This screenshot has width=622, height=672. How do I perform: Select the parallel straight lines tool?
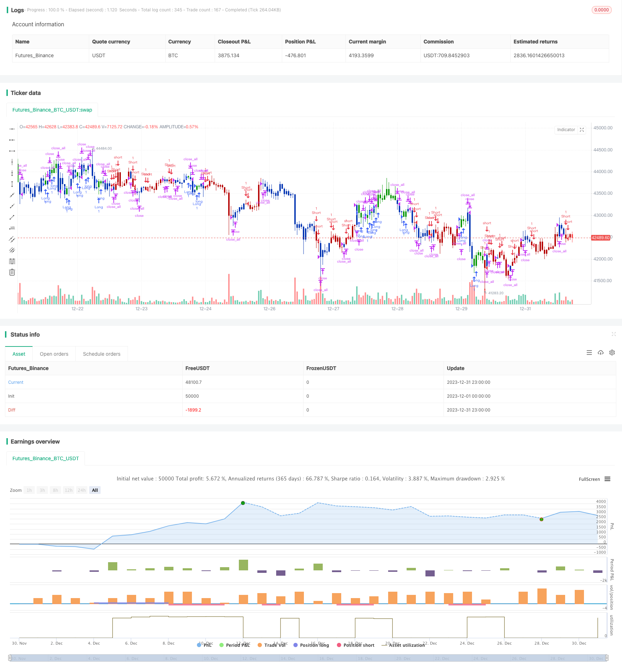[12, 250]
